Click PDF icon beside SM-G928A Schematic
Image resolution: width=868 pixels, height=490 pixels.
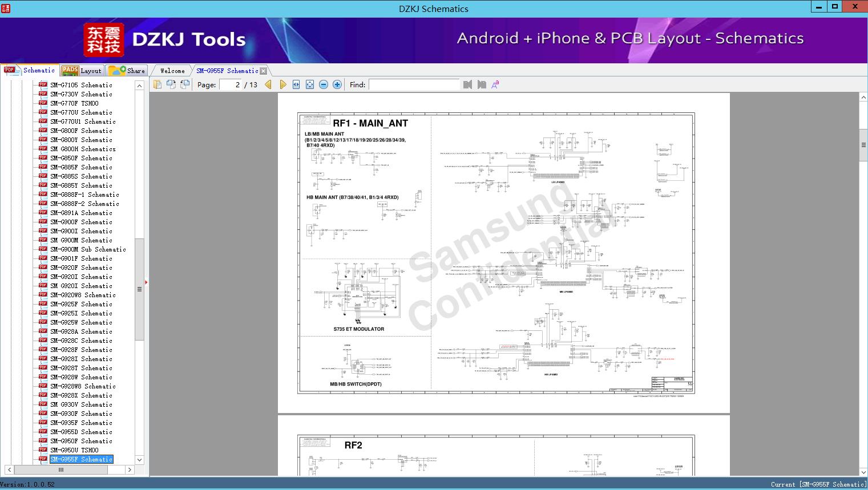[x=43, y=331]
